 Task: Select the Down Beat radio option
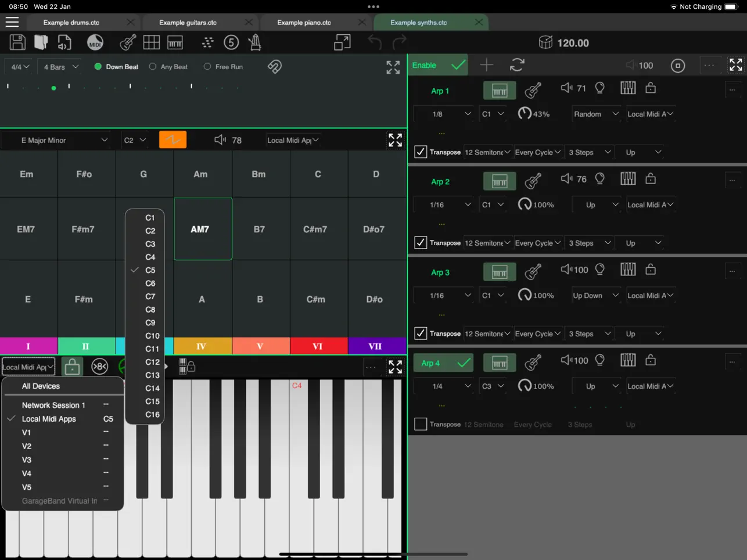(116, 67)
